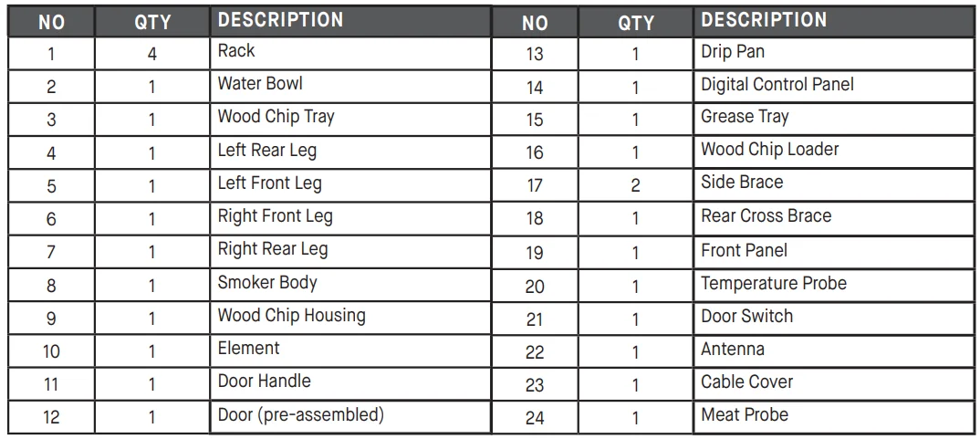Select the Smoker Body cell
980x439 pixels.
266,282
